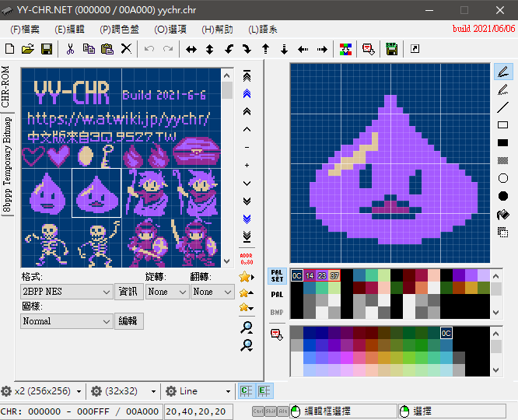This screenshot has height=420, width=518.
Task: Switch to the 8bpp Temporary Bitmap tab
Action: [x=7, y=164]
